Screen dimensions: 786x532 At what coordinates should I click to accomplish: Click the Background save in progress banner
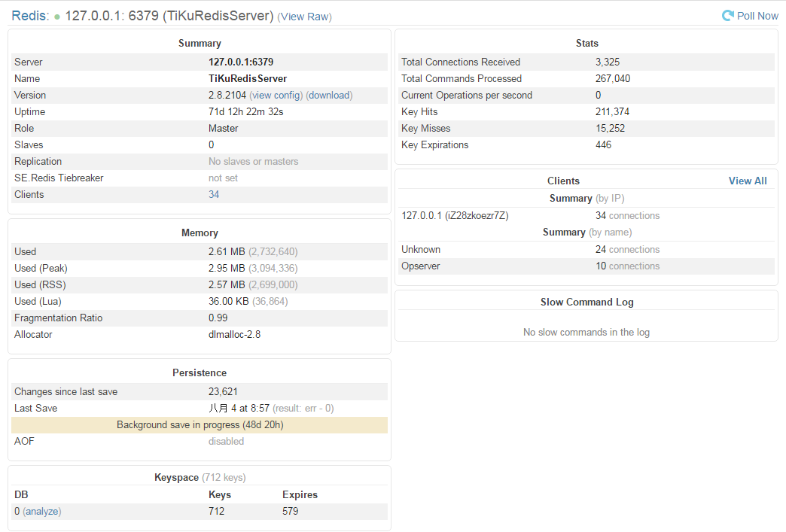click(200, 425)
